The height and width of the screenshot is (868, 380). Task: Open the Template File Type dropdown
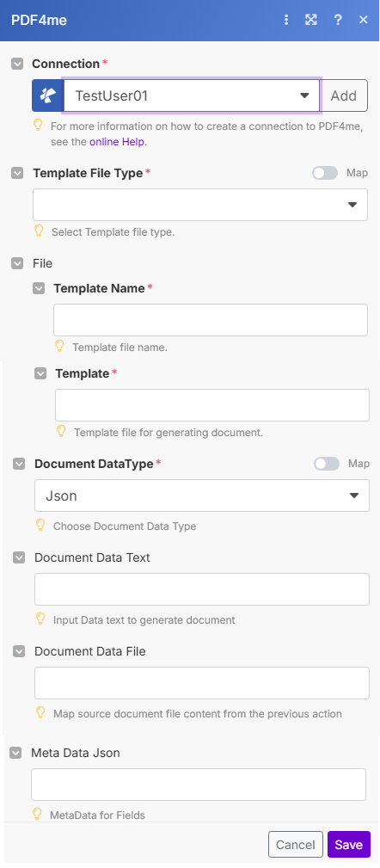pyautogui.click(x=200, y=205)
